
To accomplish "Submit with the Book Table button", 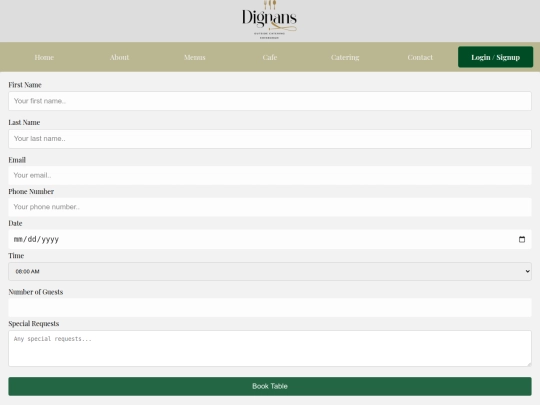I will [x=270, y=386].
